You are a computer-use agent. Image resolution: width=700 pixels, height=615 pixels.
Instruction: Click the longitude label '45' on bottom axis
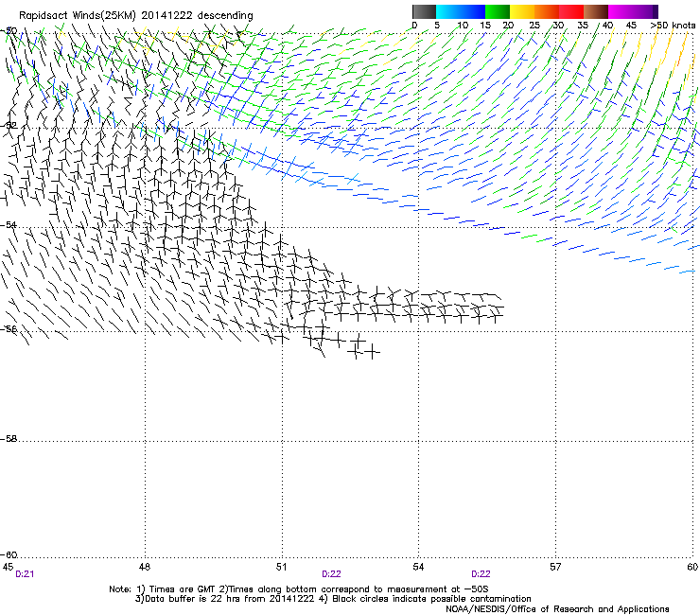[x=8, y=567]
